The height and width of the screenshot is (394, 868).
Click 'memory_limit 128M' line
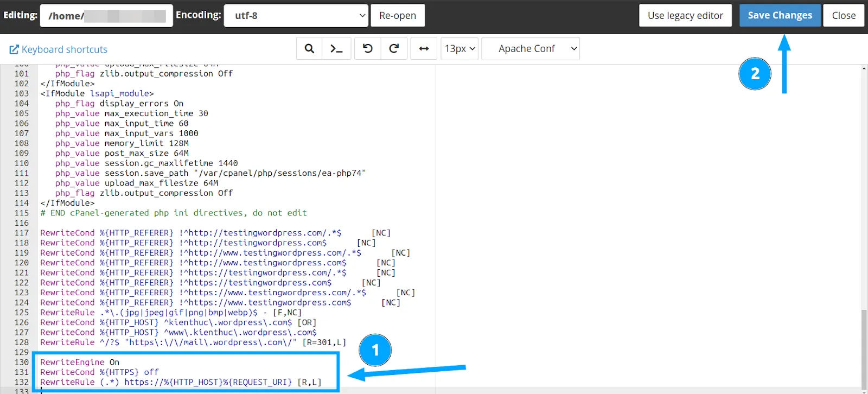[122, 143]
